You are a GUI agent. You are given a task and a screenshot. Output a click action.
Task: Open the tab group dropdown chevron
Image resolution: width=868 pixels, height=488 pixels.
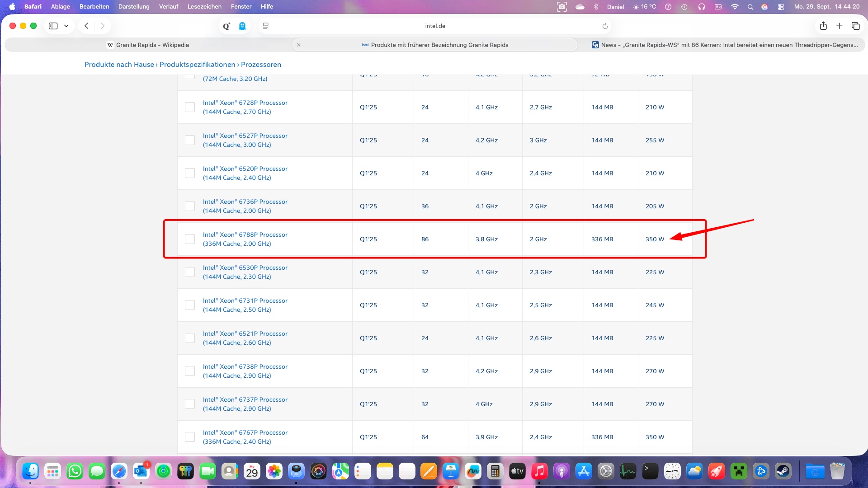point(66,26)
